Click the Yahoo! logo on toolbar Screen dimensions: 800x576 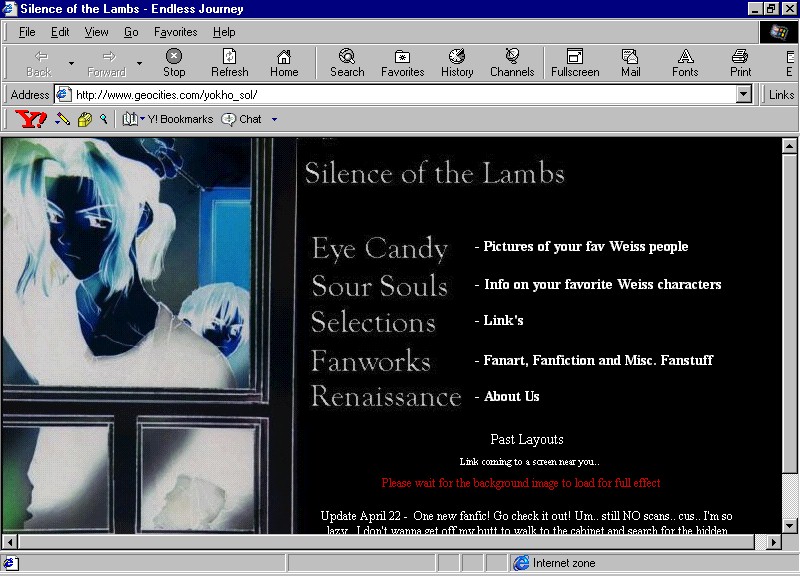pos(31,119)
